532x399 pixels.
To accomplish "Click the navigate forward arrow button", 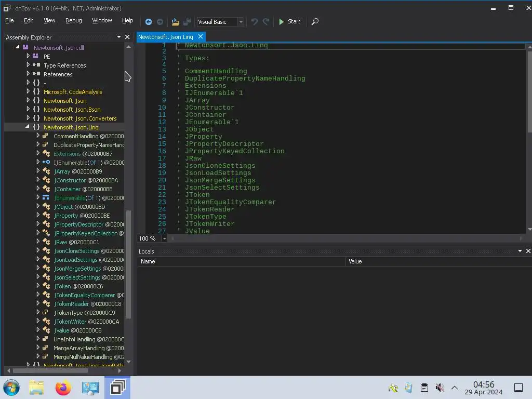I will coord(160,22).
